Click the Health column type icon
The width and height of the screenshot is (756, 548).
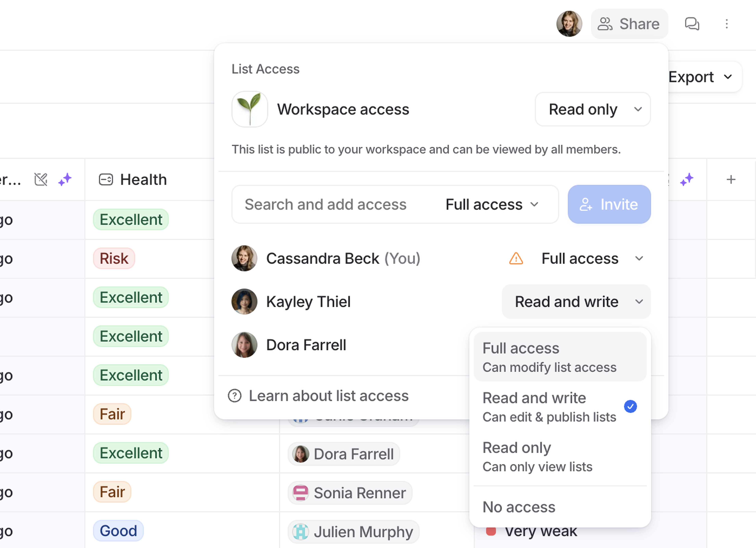click(106, 180)
